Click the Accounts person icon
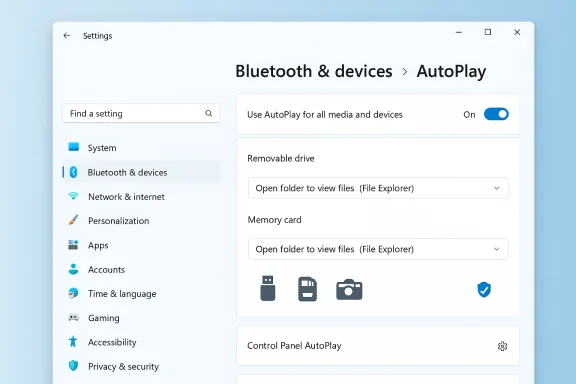The height and width of the screenshot is (384, 576). pyautogui.click(x=73, y=269)
